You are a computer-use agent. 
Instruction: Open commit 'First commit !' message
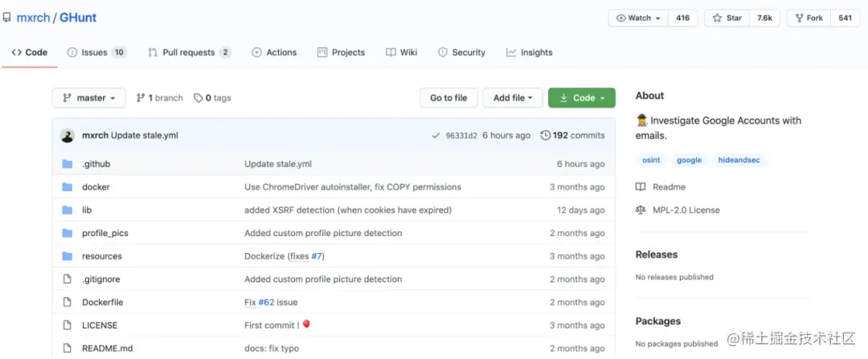point(277,325)
